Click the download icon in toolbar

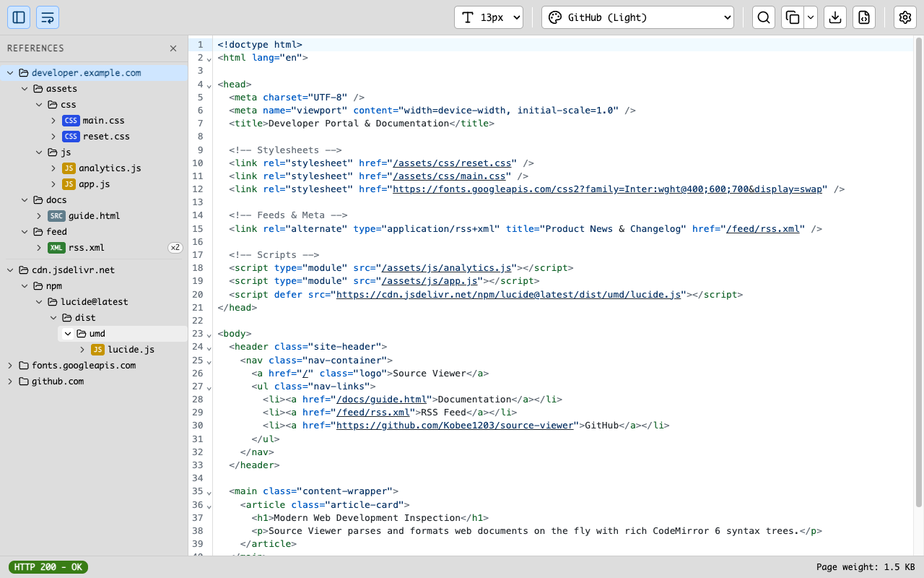click(835, 17)
